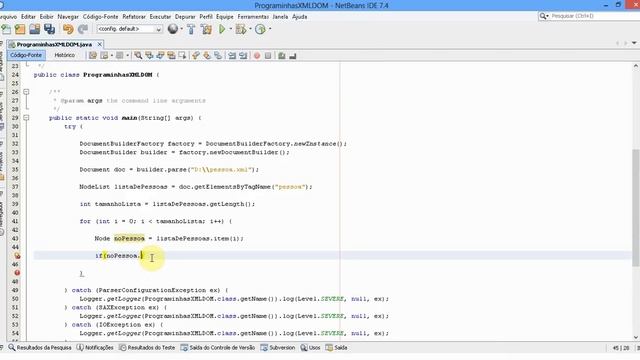
Task: Collapse the Javadoc comment fold at line 26
Action: pyautogui.click(x=26, y=92)
